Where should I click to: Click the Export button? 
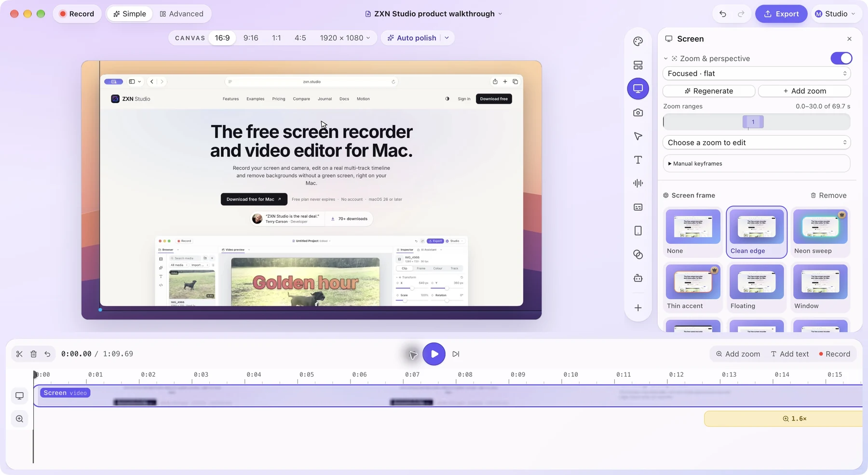[781, 14]
